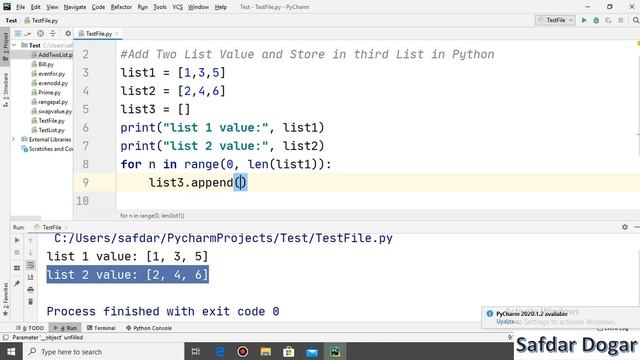Go down the stack trace in Run output
Viewport: 640px width, 360px height.
point(31,253)
